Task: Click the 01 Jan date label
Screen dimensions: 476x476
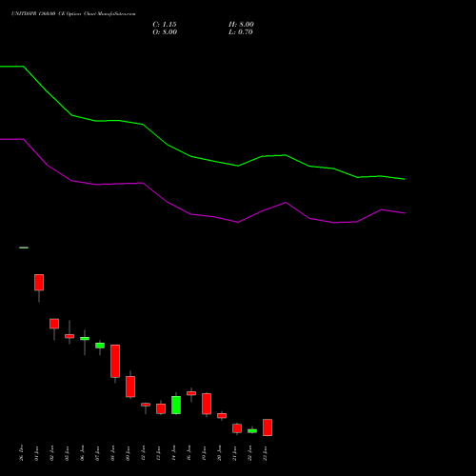Action: [37, 453]
